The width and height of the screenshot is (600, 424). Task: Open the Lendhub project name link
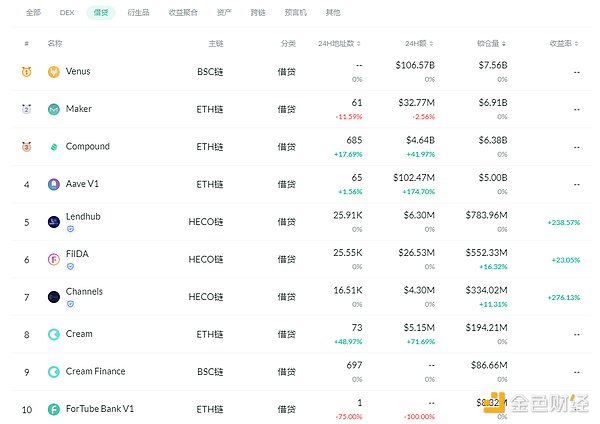83,216
